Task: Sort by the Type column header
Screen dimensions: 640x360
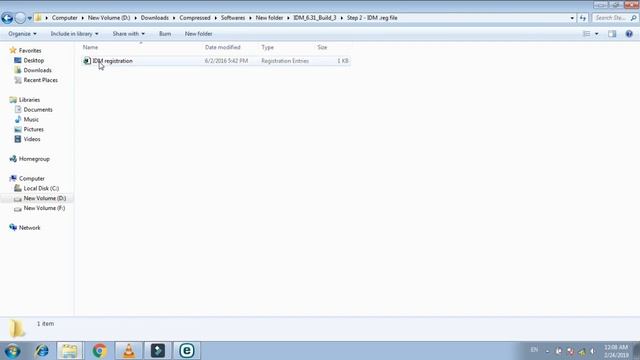Action: pos(267,47)
